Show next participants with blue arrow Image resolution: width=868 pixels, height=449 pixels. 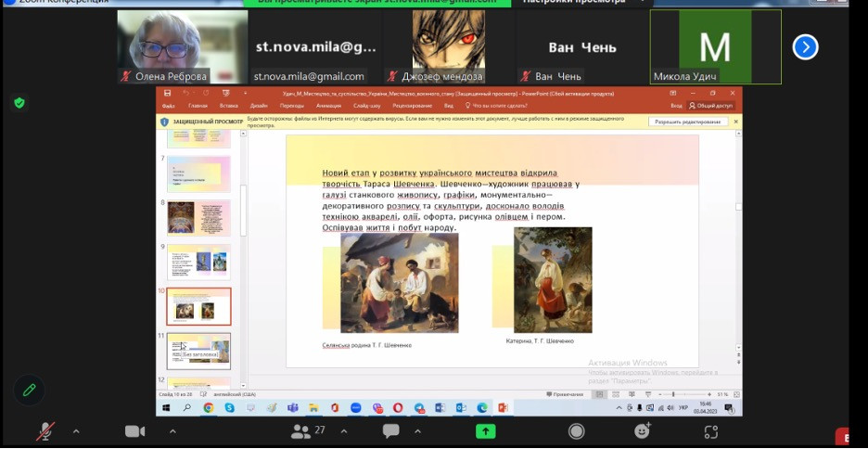806,47
